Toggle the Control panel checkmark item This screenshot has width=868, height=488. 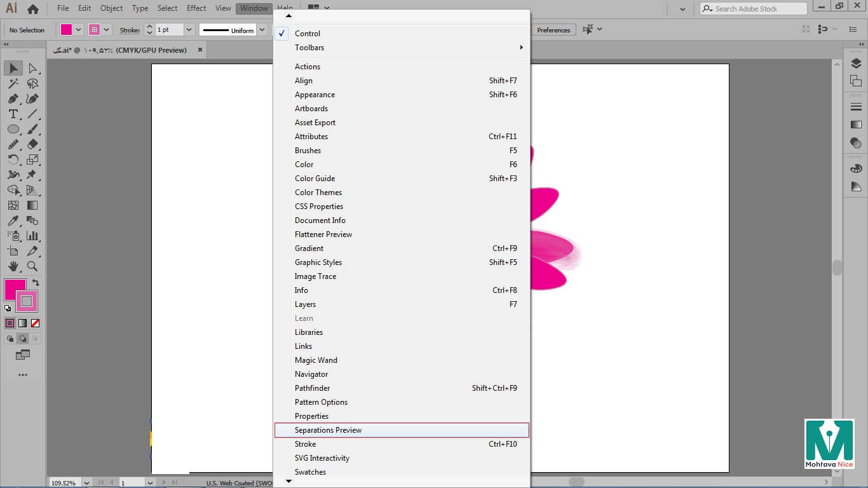(308, 34)
